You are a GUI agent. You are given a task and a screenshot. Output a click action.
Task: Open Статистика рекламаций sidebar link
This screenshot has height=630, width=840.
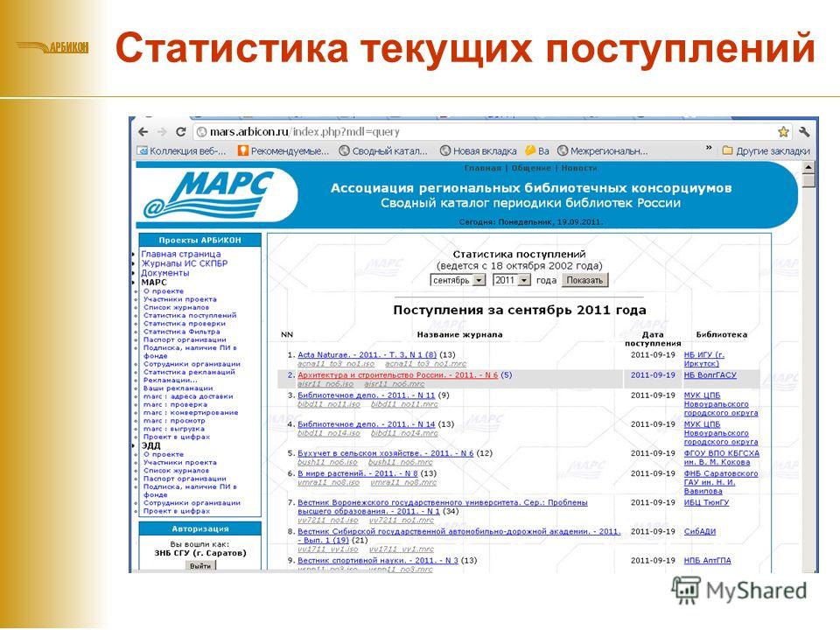tap(189, 372)
